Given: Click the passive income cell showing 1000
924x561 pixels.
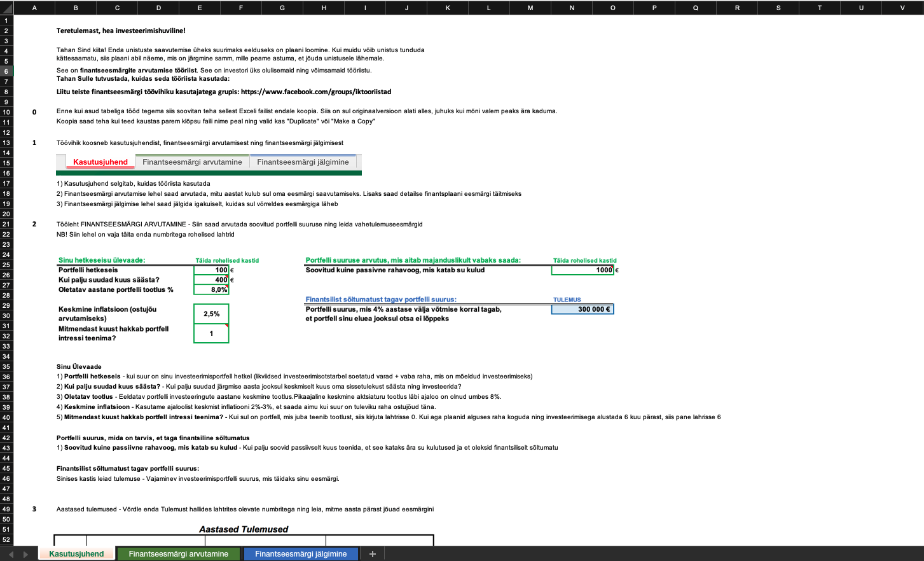Looking at the screenshot, I should (x=582, y=270).
